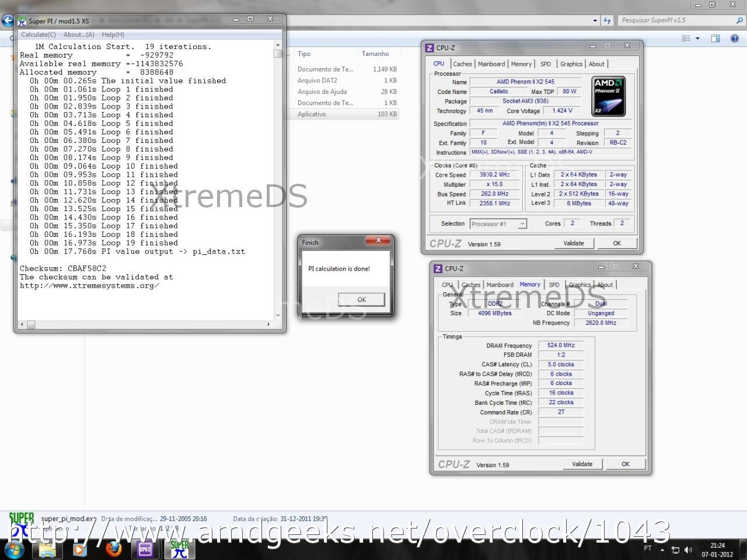The width and height of the screenshot is (747, 560).
Task: Click the Super PI vertical scrollbar up arrow
Action: click(278, 45)
